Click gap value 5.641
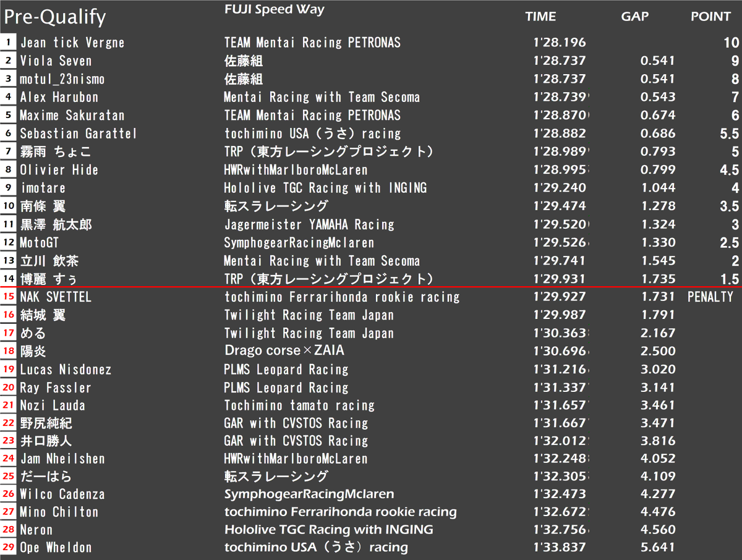Viewport: 742px width, 560px height. click(x=658, y=548)
